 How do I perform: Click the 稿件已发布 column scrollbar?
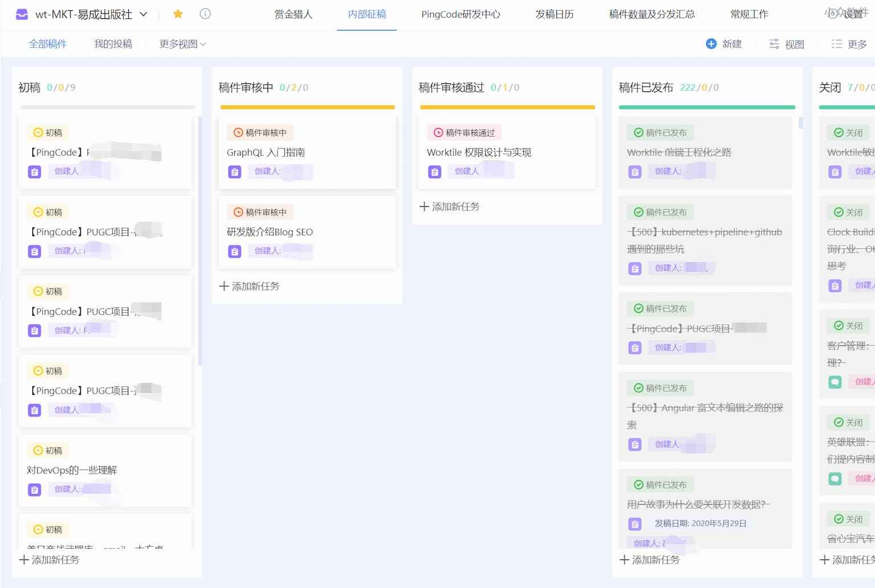pyautogui.click(x=800, y=122)
